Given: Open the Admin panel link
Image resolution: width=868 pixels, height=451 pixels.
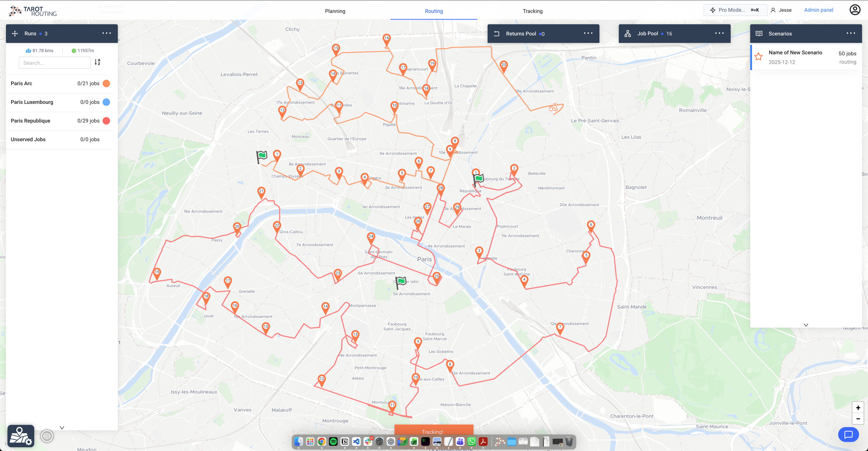Looking at the screenshot, I should (x=819, y=10).
